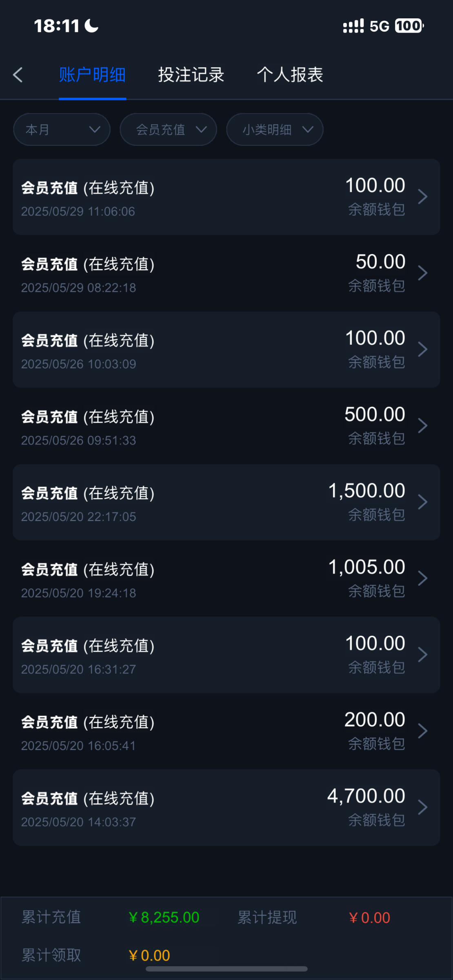Tap the 累计提现 ¥0.00 total
Image resolution: width=453 pixels, height=980 pixels.
tap(369, 918)
